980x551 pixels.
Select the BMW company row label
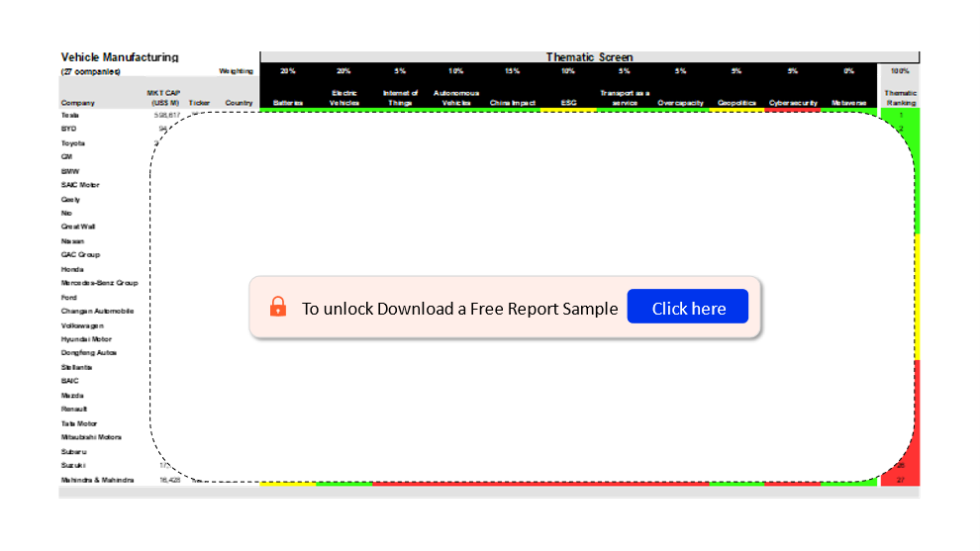[70, 171]
